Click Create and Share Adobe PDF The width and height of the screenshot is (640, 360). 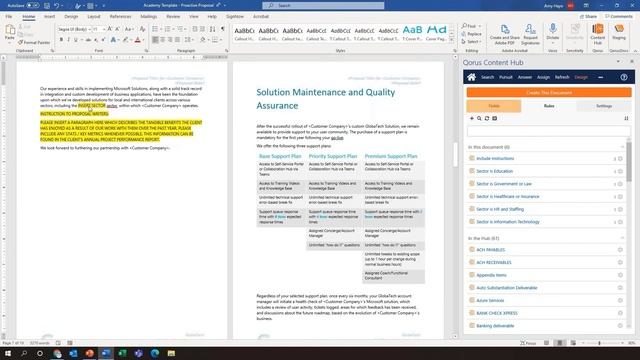coord(505,34)
